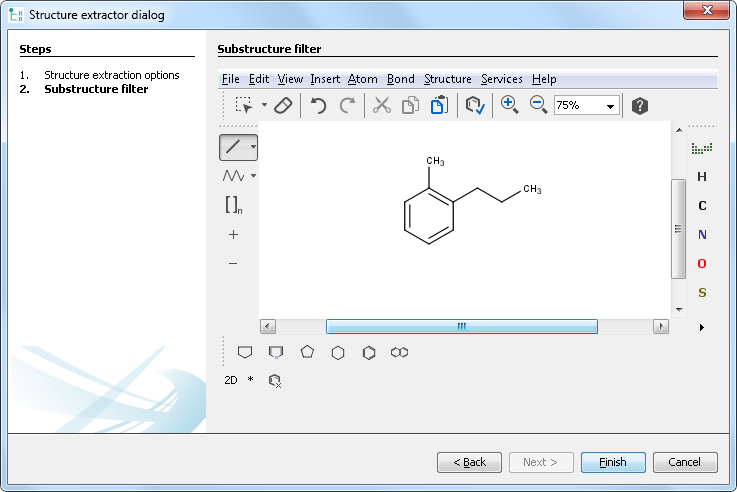The height and width of the screenshot is (492, 737).
Task: Select the Eraser tool
Action: (283, 105)
